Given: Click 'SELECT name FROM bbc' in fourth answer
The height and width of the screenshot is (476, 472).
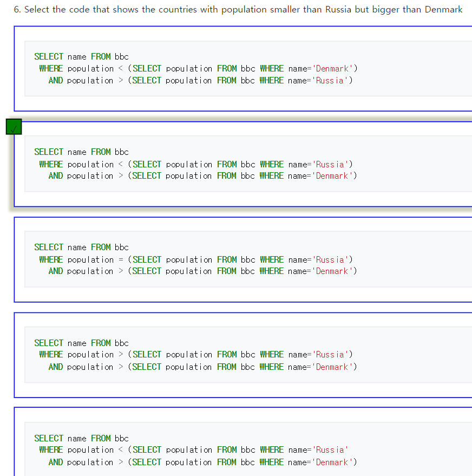Looking at the screenshot, I should click(81, 343).
